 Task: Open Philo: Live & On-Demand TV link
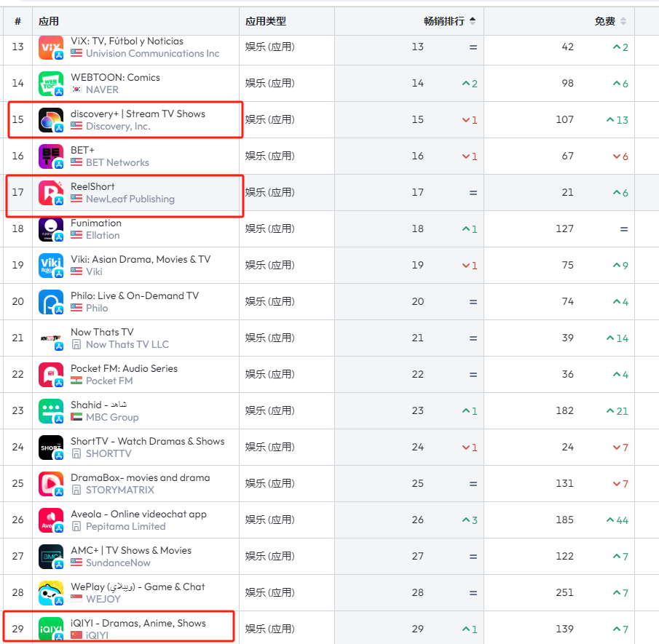coord(135,295)
